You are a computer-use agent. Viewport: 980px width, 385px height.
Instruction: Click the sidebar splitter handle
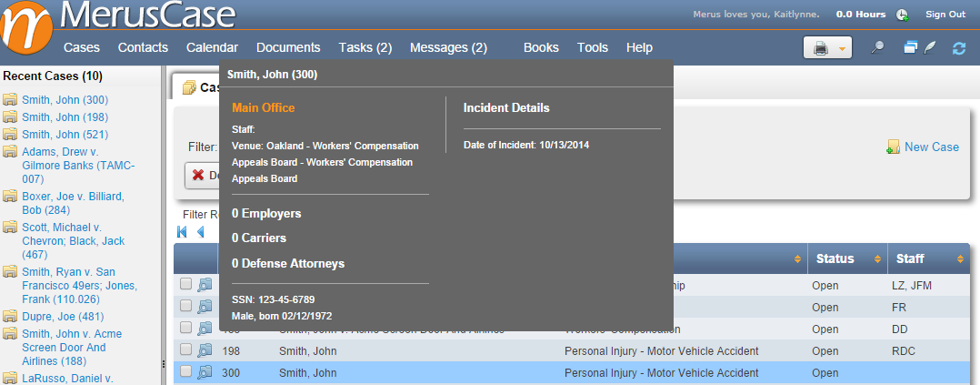[x=164, y=364]
